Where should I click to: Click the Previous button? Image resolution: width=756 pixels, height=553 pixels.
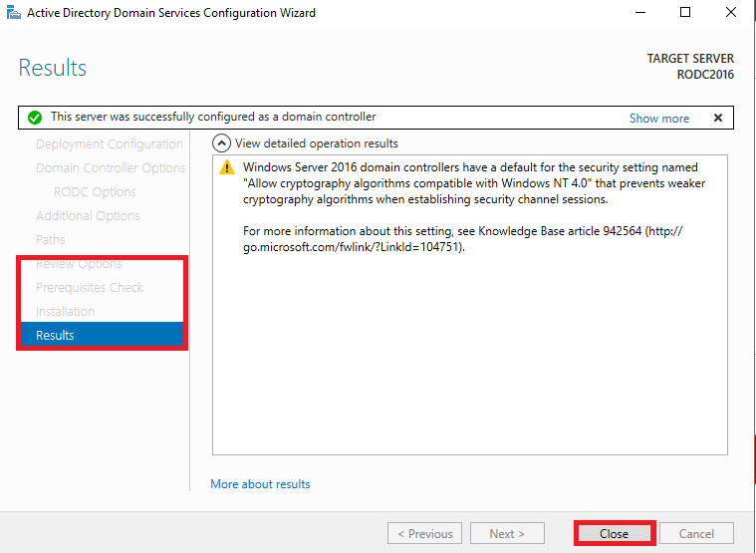click(x=424, y=534)
